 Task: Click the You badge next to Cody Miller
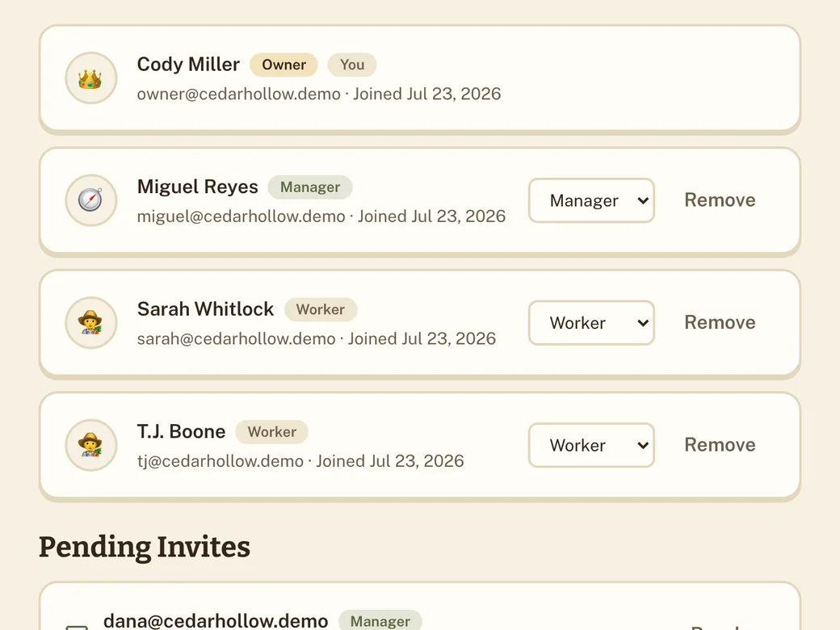click(x=352, y=65)
